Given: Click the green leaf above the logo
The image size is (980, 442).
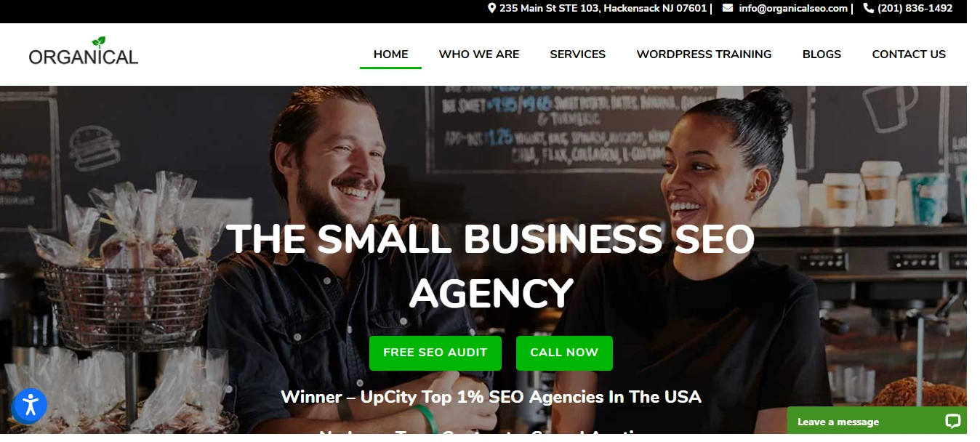Looking at the screenshot, I should coord(99,41).
